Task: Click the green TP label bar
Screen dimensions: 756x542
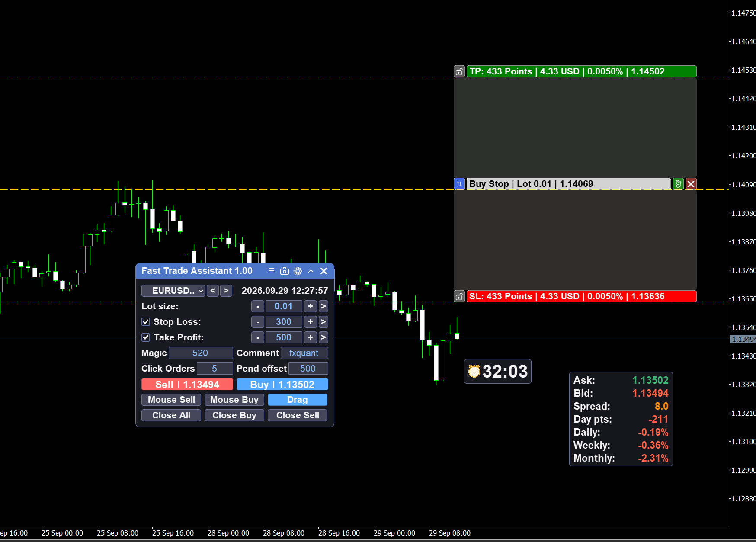Action: (x=582, y=71)
